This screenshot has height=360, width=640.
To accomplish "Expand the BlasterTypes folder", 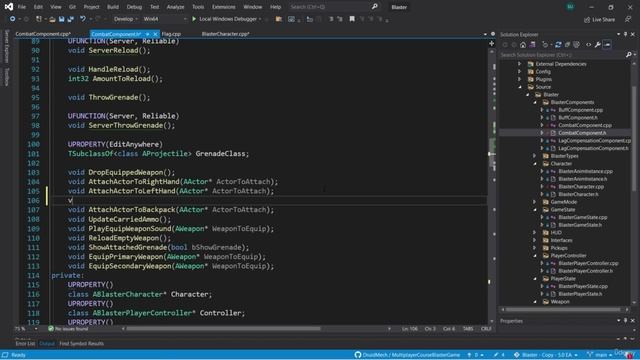I will 535,156.
